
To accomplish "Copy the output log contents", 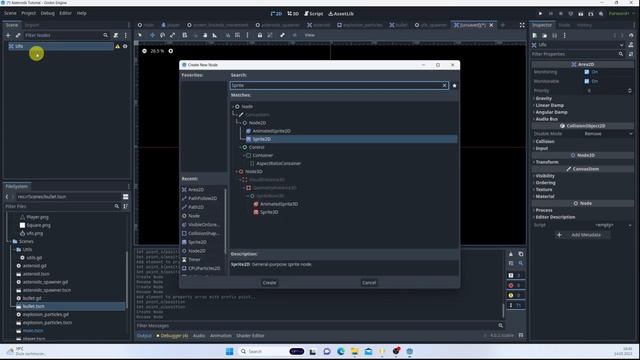I will pyautogui.click(x=521, y=254).
